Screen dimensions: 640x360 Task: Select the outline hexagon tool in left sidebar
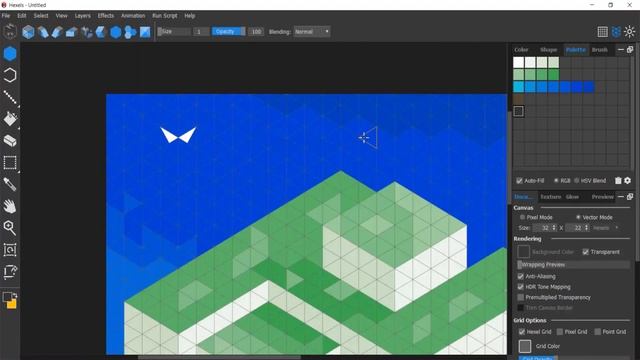click(x=10, y=75)
